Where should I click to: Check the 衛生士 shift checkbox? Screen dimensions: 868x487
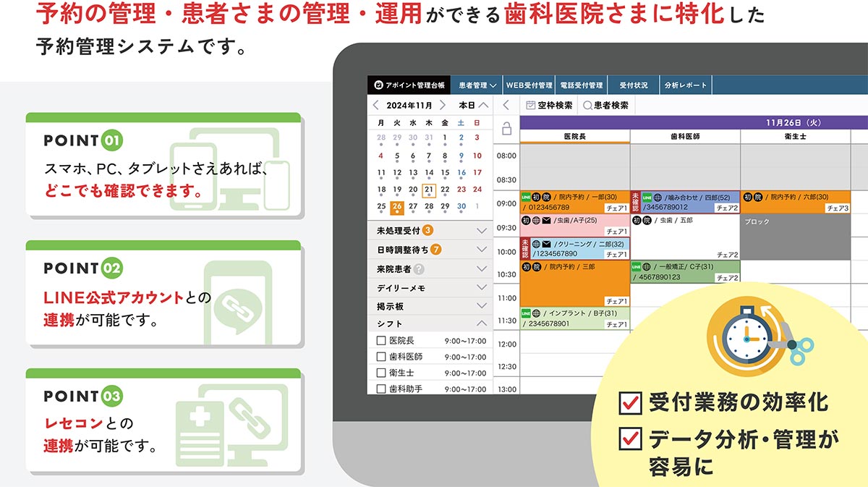(381, 373)
